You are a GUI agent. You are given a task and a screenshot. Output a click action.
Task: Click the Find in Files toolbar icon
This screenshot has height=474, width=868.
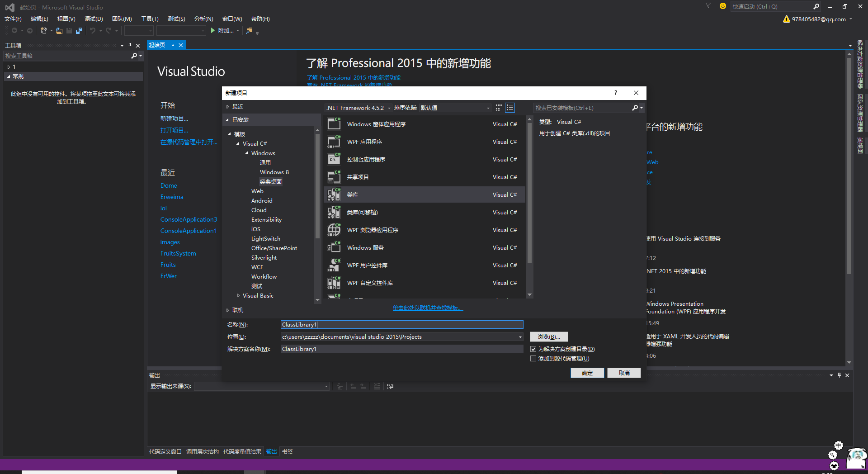click(x=249, y=31)
